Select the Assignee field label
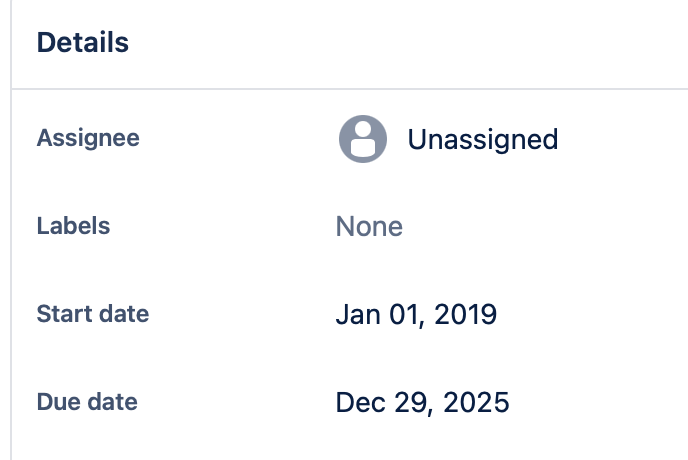Image resolution: width=688 pixels, height=460 pixels. [x=88, y=139]
